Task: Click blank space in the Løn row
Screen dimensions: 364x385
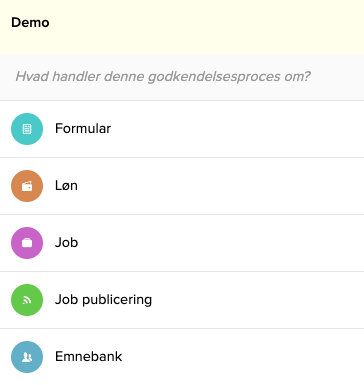Action: [233, 186]
